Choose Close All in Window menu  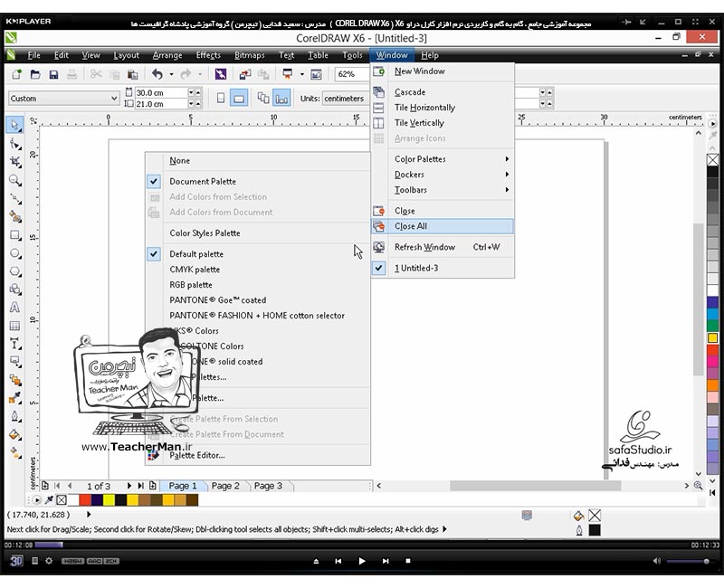tap(443, 226)
